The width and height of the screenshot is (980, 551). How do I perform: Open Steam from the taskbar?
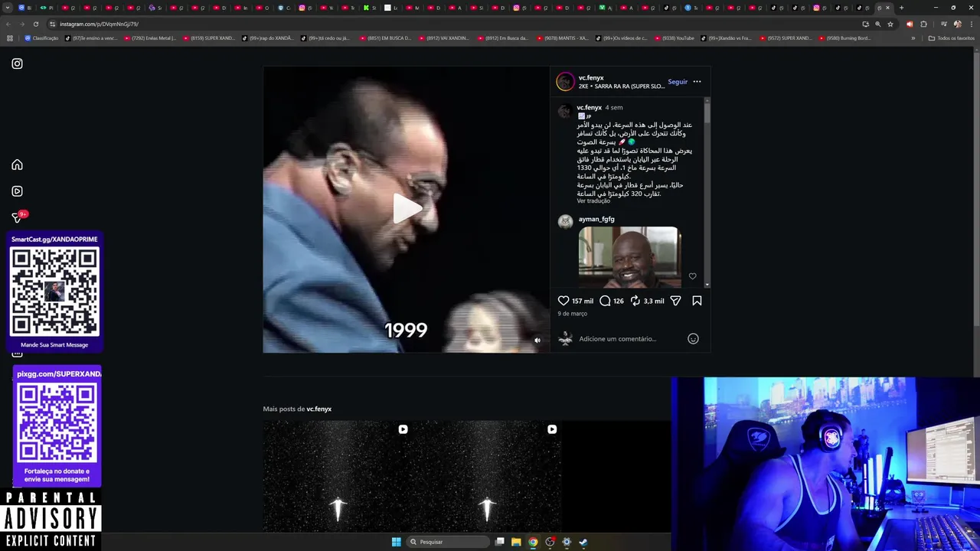coord(583,542)
